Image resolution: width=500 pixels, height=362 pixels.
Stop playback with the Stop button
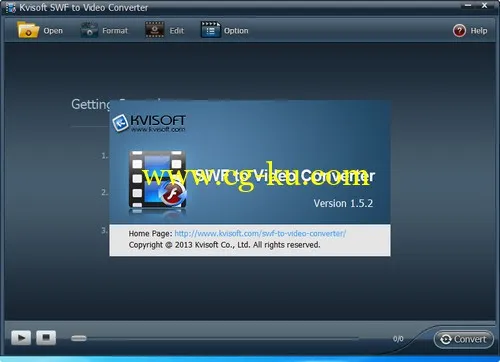coord(46,338)
